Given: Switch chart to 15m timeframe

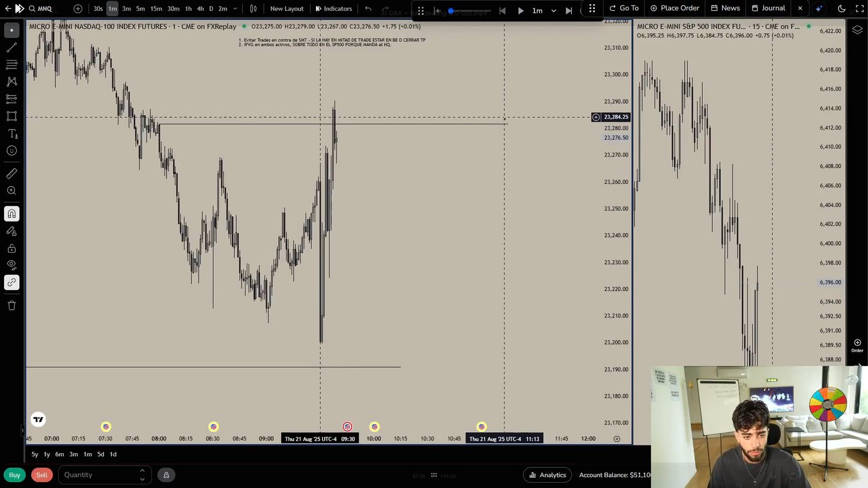Looking at the screenshot, I should click(x=156, y=9).
